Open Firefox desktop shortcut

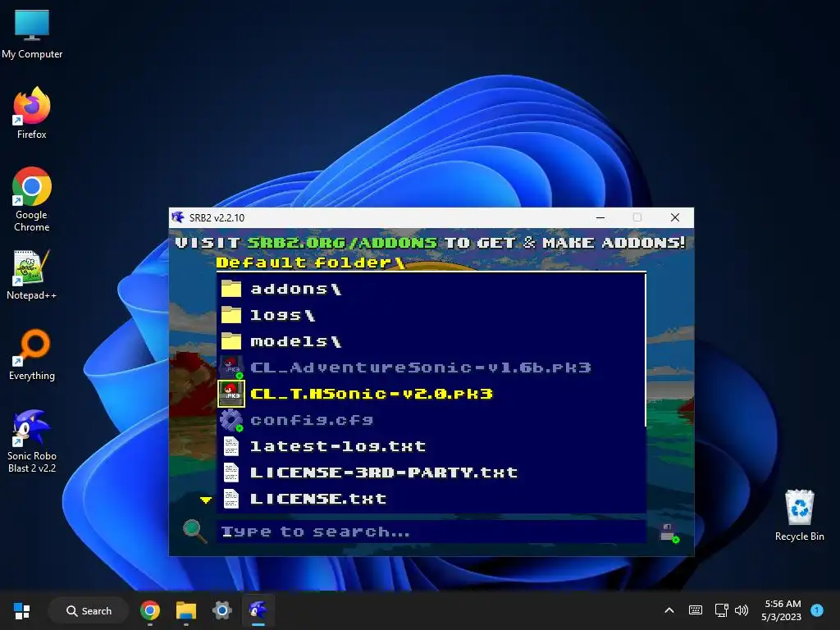[x=32, y=113]
